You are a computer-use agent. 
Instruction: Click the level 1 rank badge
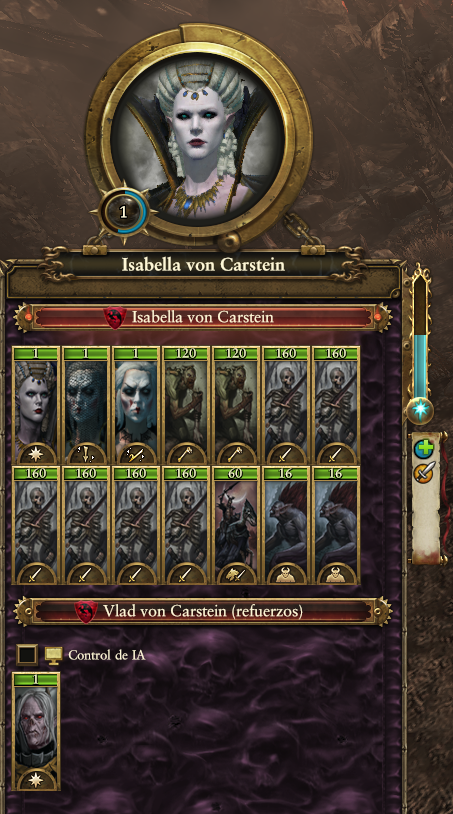point(123,212)
